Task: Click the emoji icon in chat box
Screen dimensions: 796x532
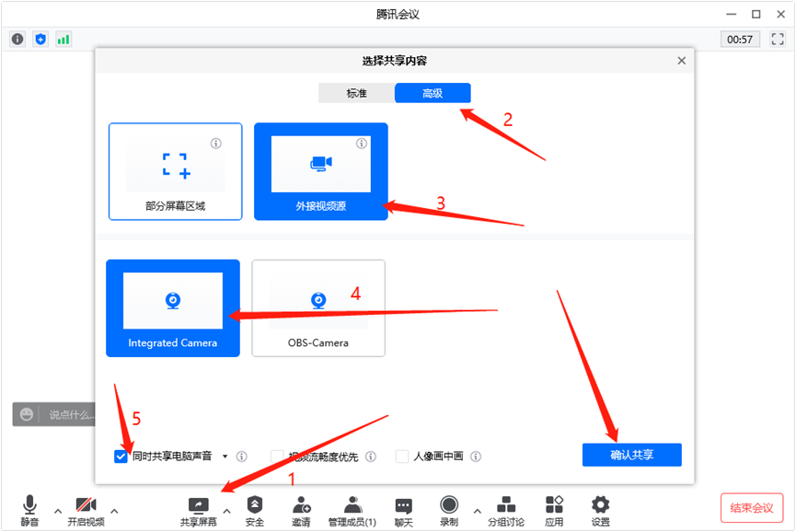Action: coord(27,415)
